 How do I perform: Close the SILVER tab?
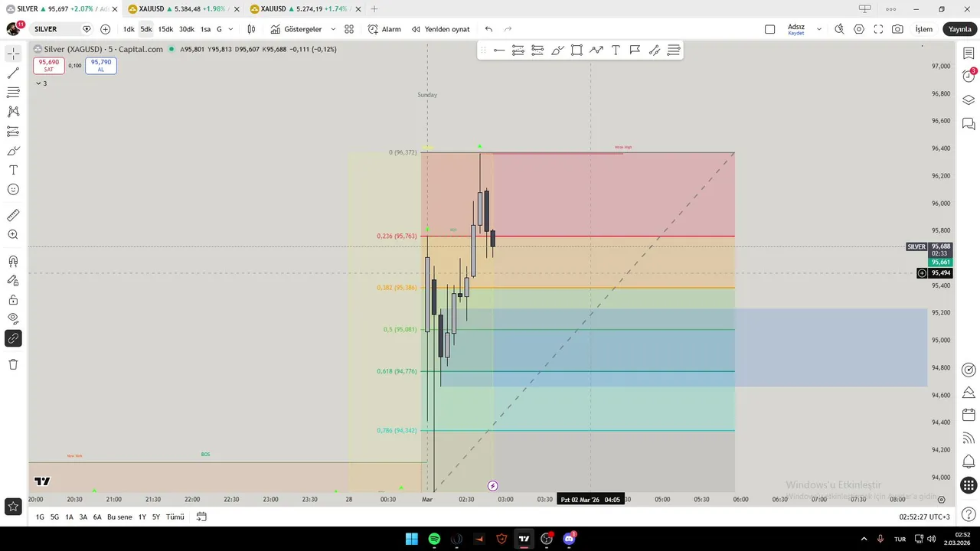114,9
